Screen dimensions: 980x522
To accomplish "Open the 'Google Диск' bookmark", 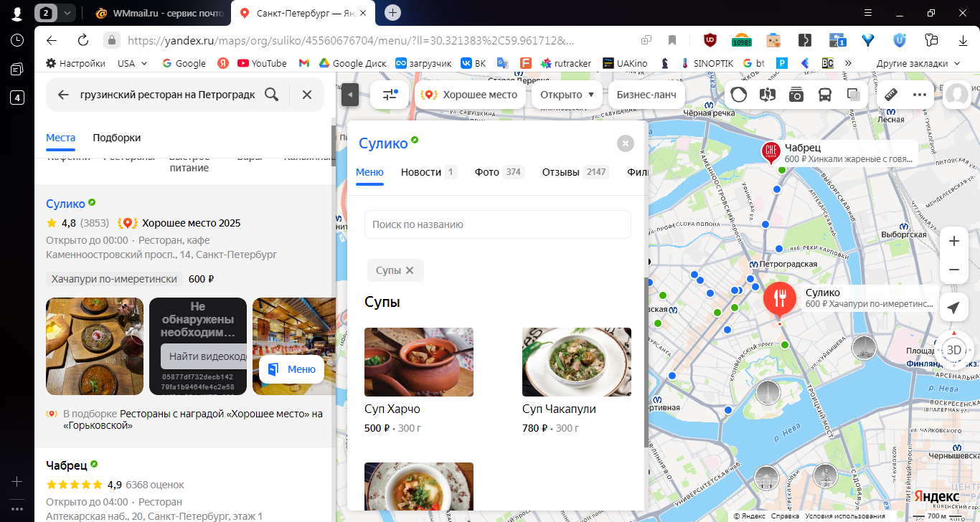I will (x=352, y=63).
